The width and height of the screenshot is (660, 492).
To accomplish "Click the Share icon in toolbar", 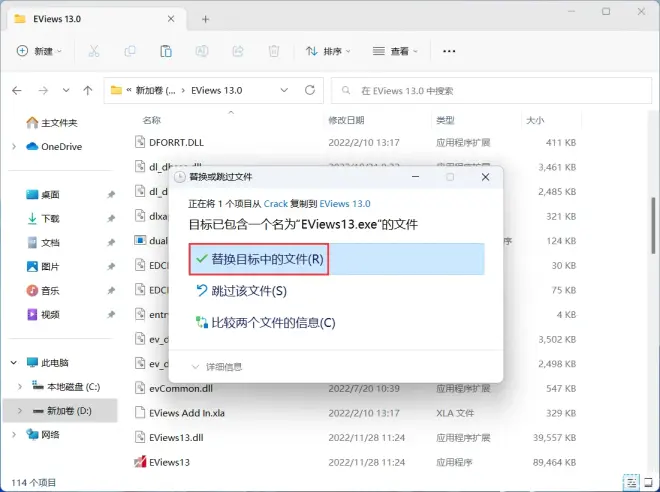I will [238, 51].
